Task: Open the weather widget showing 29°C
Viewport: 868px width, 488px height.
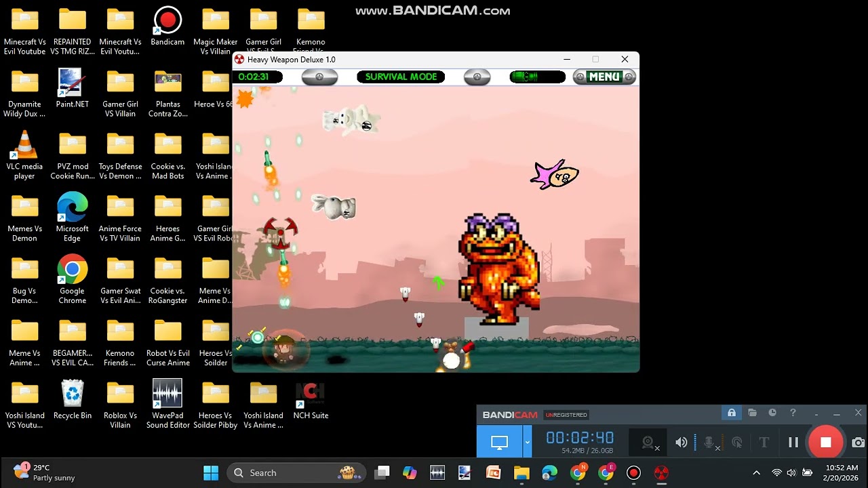Action: point(45,472)
